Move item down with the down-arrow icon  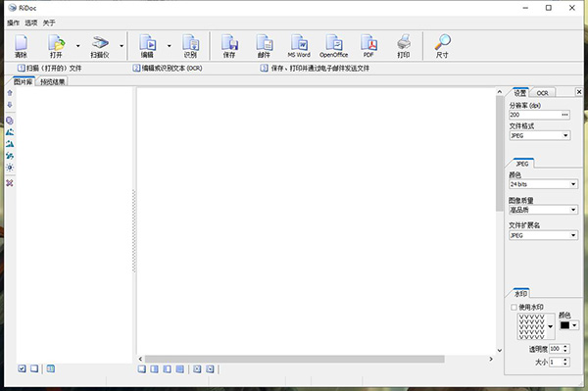(10, 105)
